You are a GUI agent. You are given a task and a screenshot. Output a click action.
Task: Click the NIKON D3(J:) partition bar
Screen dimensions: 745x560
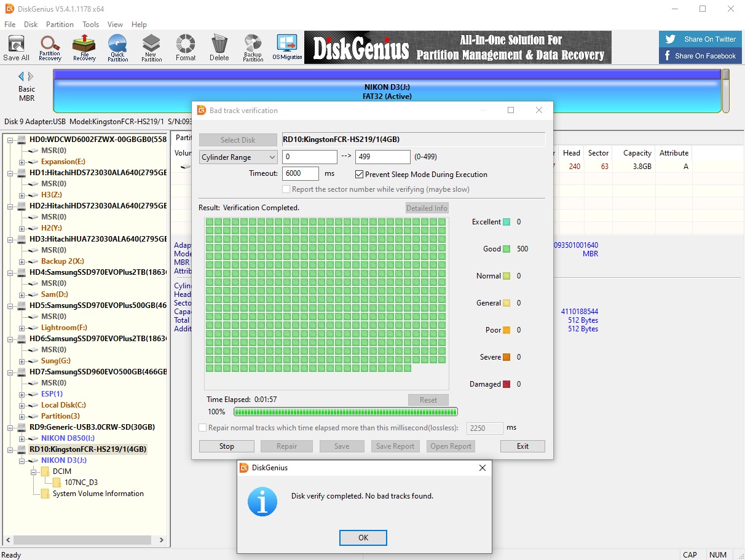coord(387,92)
